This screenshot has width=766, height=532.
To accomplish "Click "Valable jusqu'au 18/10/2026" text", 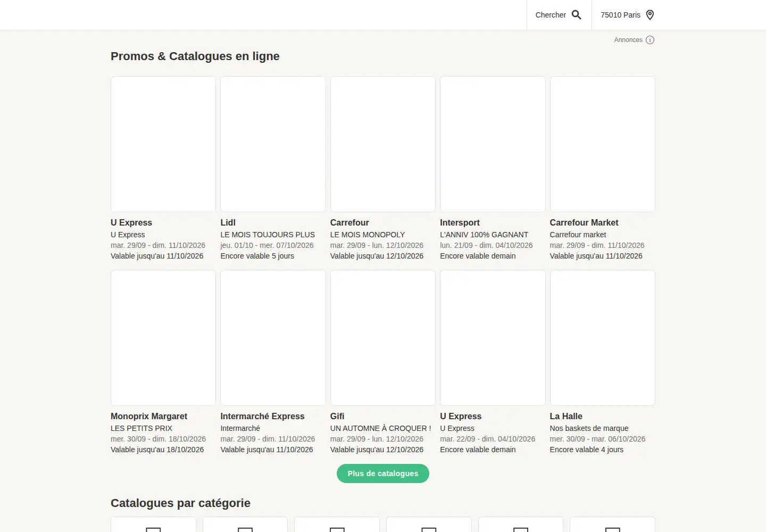I will tap(157, 450).
